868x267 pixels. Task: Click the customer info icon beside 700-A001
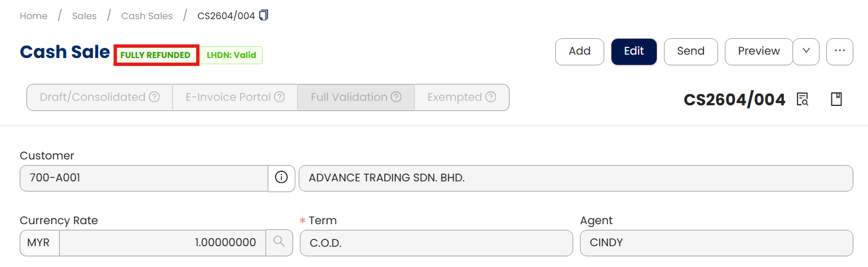(x=281, y=178)
